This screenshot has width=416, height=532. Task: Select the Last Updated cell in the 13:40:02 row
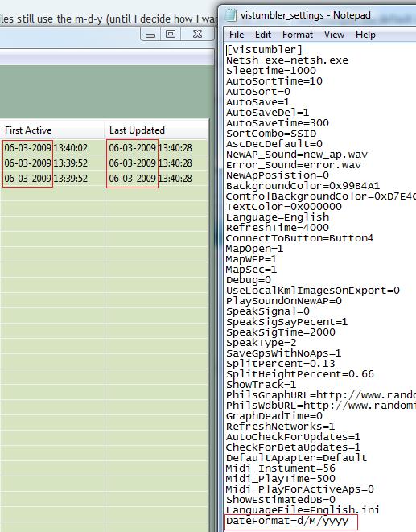150,148
